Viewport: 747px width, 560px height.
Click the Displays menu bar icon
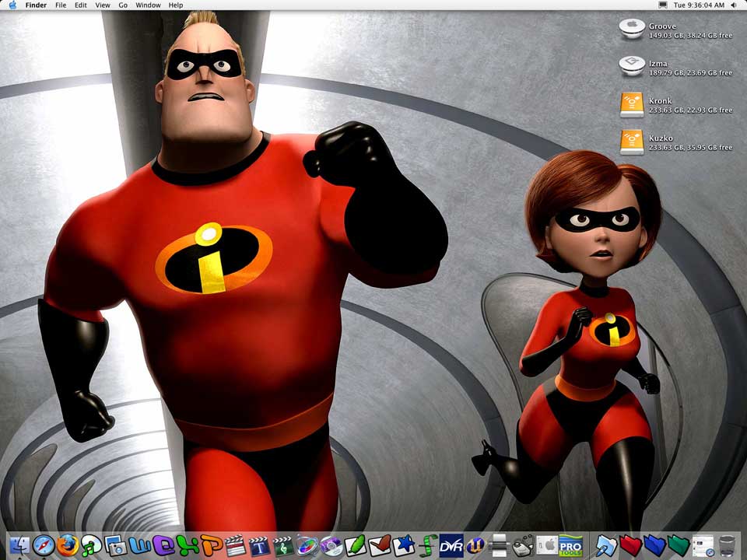click(663, 5)
